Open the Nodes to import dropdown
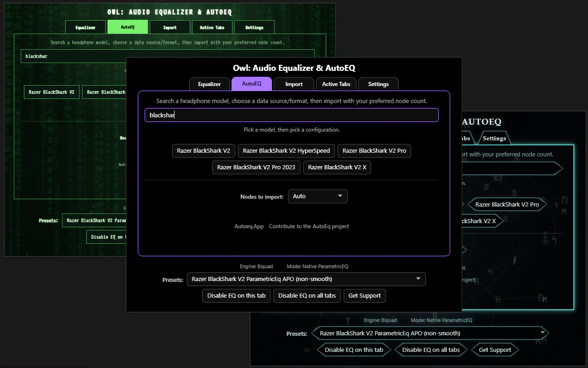Screen dimensions: 588x368 click(x=318, y=196)
